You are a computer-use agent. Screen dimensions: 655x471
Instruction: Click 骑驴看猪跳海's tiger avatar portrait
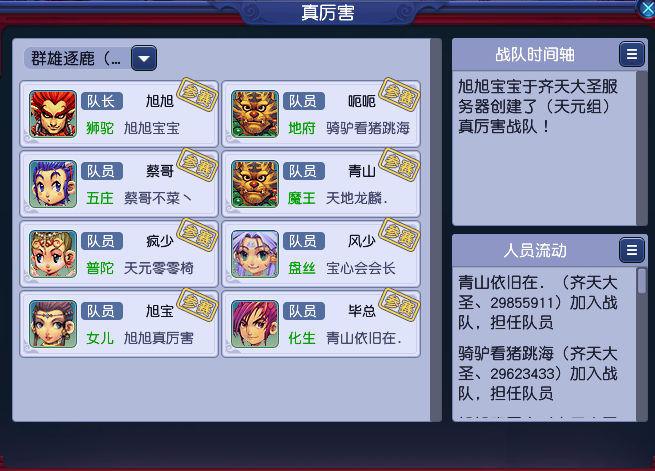pos(255,114)
